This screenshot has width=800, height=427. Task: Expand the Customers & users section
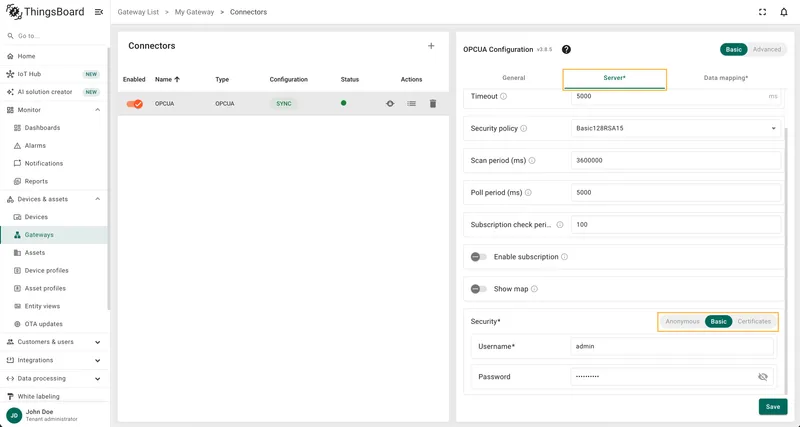click(x=97, y=342)
